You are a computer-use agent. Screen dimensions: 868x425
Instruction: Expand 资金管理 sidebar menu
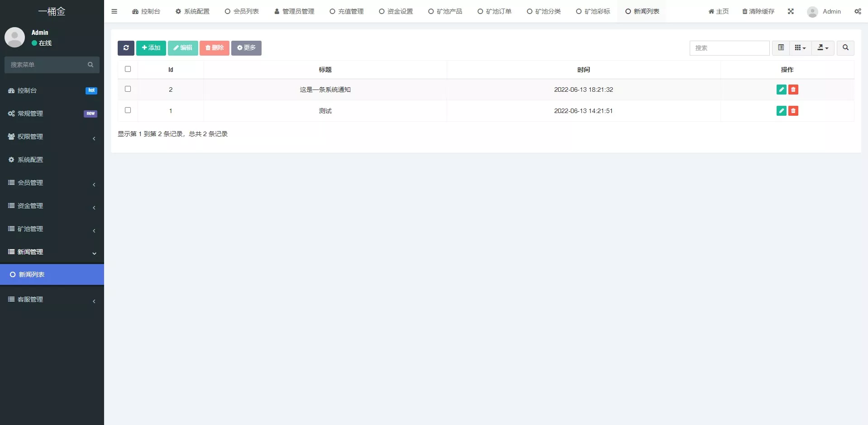pos(52,206)
